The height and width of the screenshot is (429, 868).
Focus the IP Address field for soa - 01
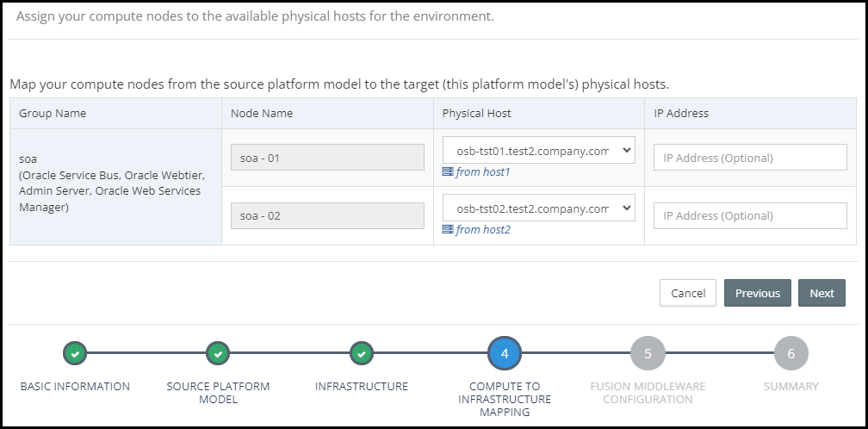click(750, 158)
